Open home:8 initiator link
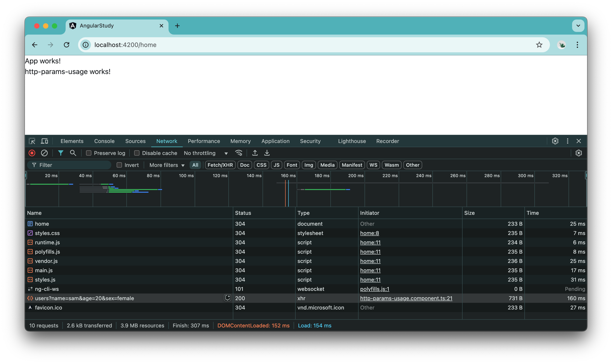The width and height of the screenshot is (612, 364). click(369, 233)
